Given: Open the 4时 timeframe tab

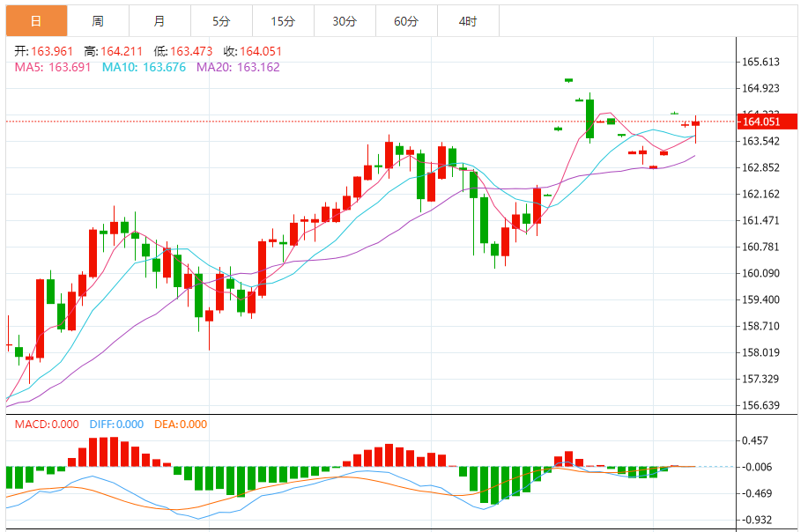Looking at the screenshot, I should click(468, 21).
